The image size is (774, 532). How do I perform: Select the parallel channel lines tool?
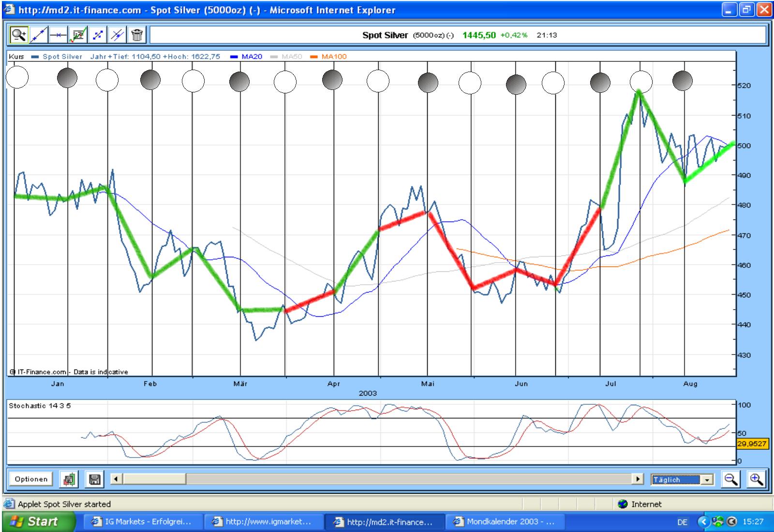[x=118, y=35]
